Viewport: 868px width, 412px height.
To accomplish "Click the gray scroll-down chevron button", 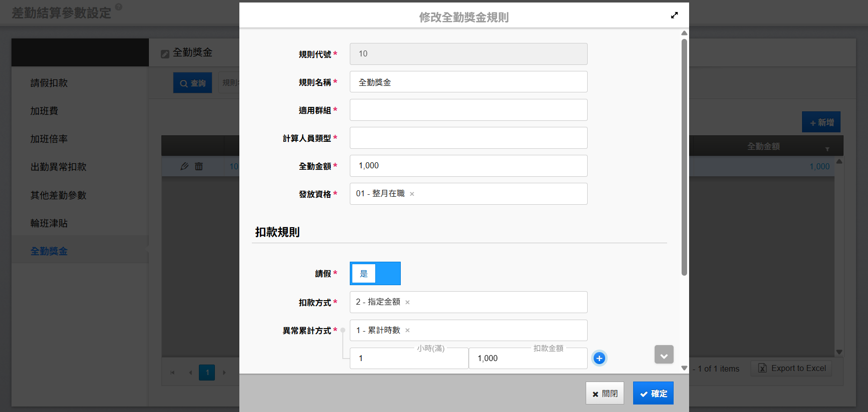I will click(664, 355).
